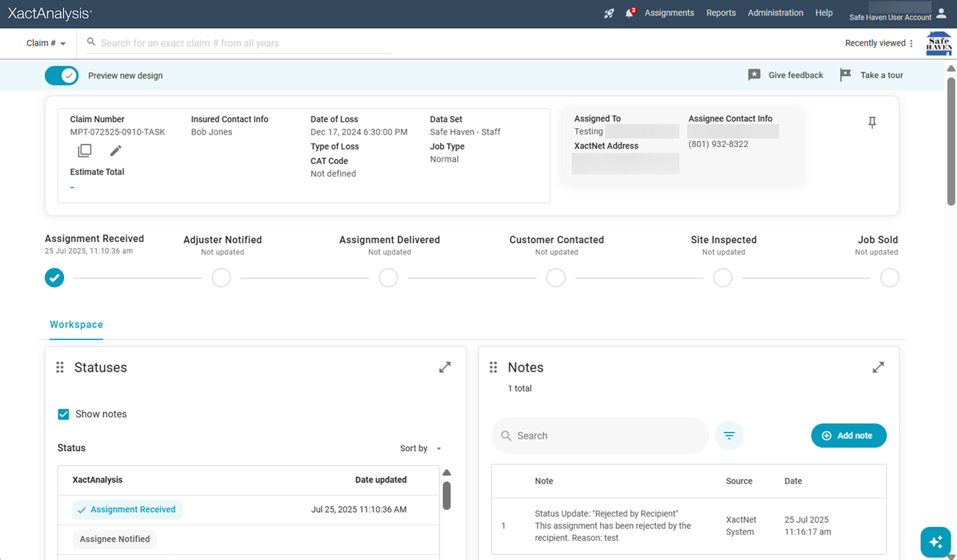Screen dimensions: 957x560
Task: Pin the claim header panel
Action: click(x=872, y=123)
